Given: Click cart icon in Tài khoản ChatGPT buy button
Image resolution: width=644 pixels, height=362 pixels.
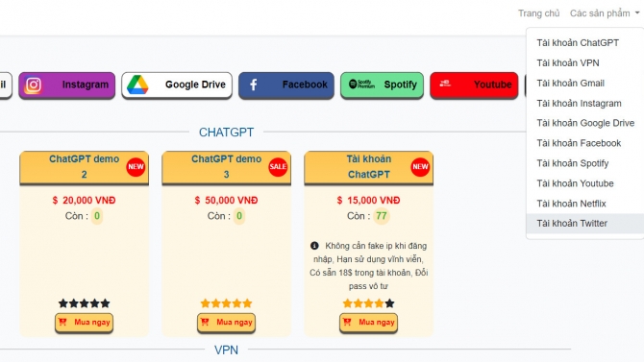Looking at the screenshot, I should coord(347,322).
